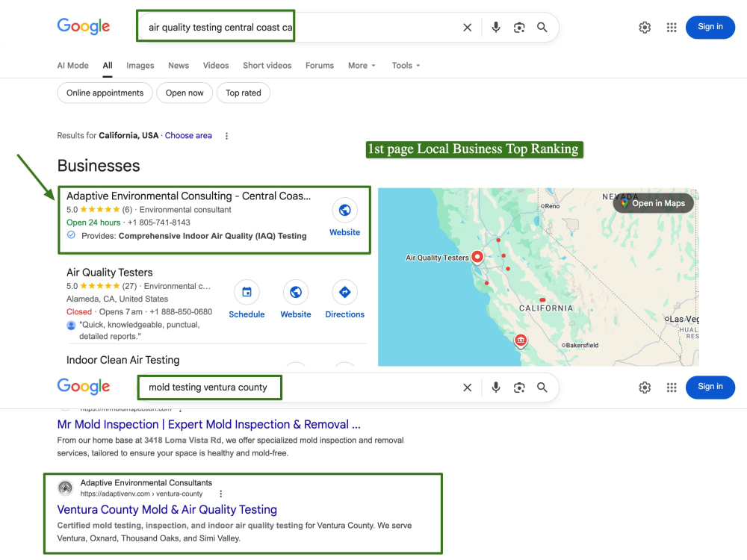747x560 pixels.
Task: Open three-dot menu beside adaptivenv.com URL
Action: pos(220,494)
